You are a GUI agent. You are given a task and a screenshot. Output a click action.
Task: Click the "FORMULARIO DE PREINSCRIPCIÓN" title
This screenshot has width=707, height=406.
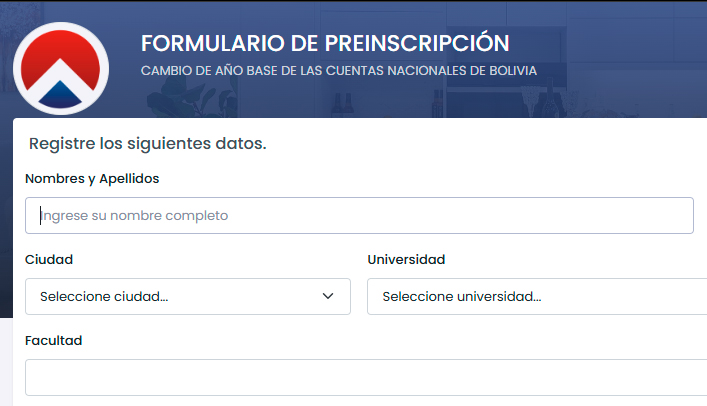click(325, 43)
